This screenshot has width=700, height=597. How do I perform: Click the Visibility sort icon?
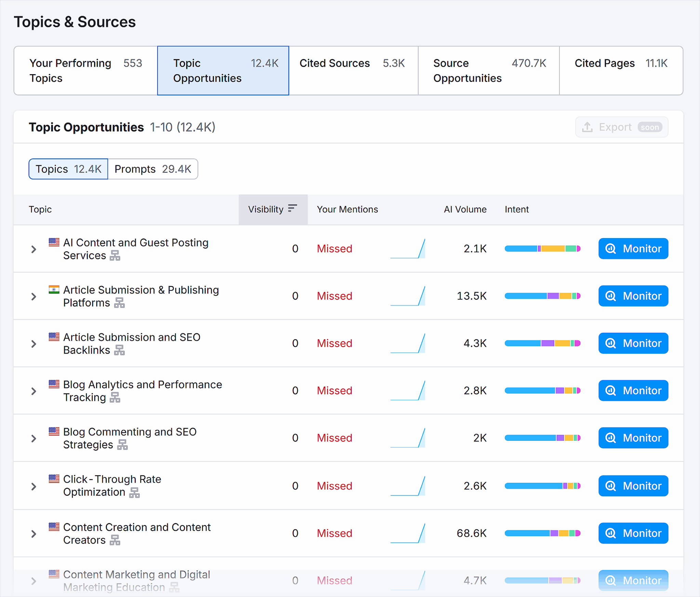[x=292, y=208]
